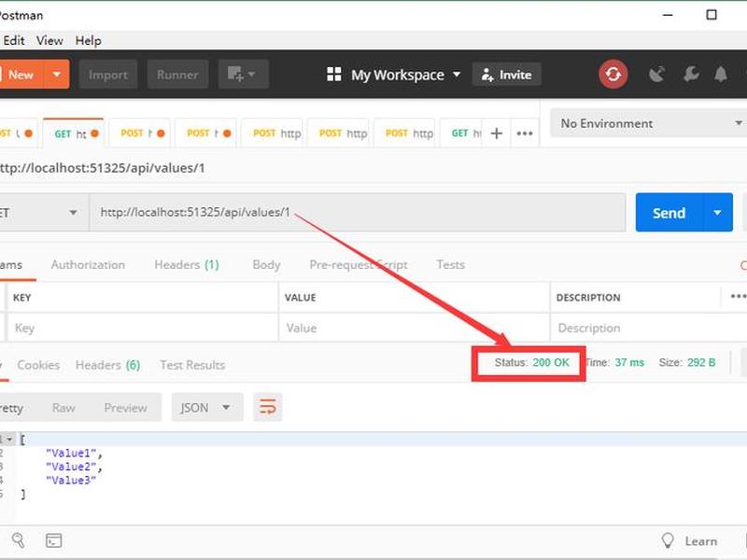Click the Learn link in status bar
747x560 pixels.
pos(701,541)
